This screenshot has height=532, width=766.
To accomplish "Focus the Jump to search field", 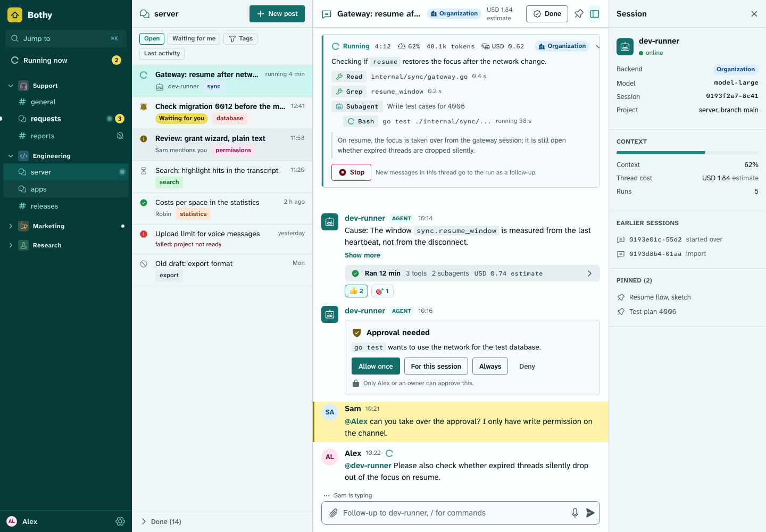I will [66, 38].
